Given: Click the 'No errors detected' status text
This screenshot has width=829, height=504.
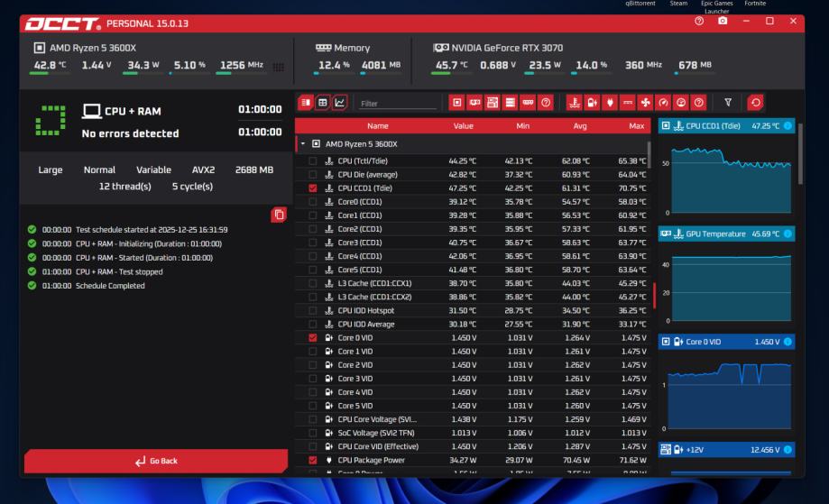Looking at the screenshot, I should coord(130,133).
